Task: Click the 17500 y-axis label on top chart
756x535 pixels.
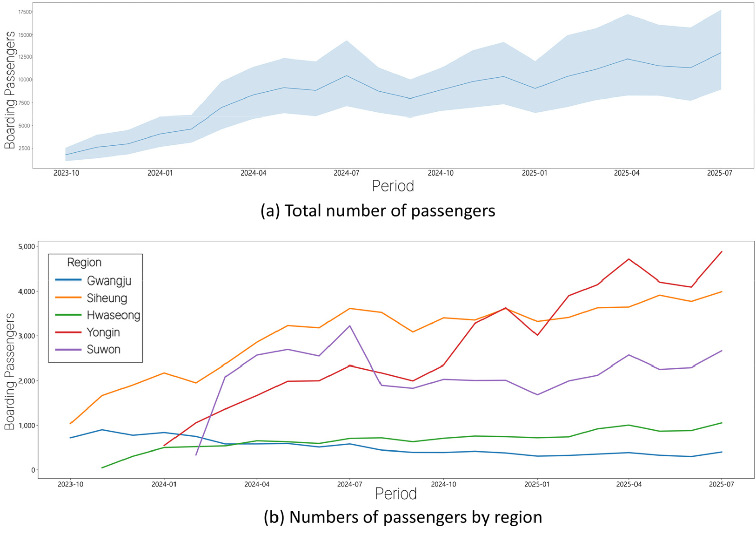Action: click(x=25, y=12)
